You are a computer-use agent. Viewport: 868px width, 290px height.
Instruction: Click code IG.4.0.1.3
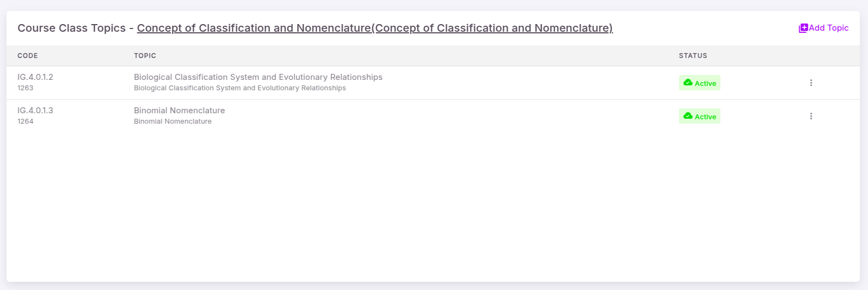click(36, 111)
